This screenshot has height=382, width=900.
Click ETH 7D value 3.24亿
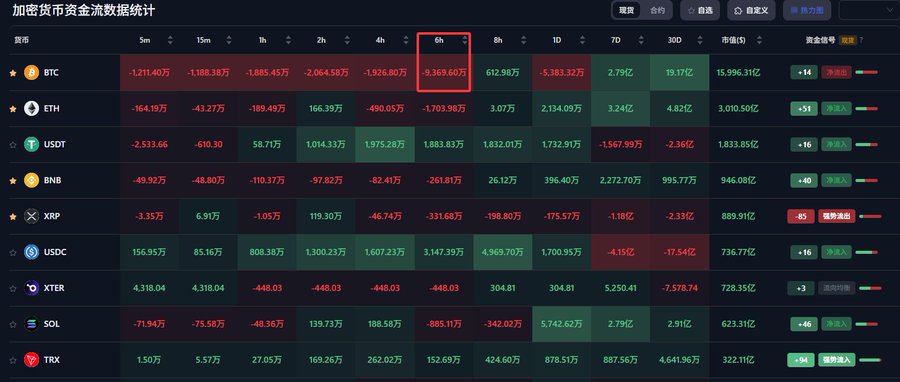(x=620, y=108)
